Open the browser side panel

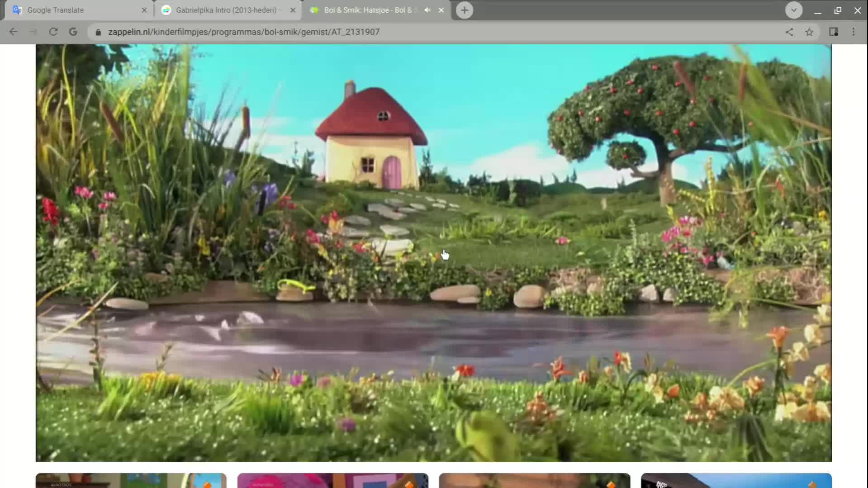tap(833, 32)
